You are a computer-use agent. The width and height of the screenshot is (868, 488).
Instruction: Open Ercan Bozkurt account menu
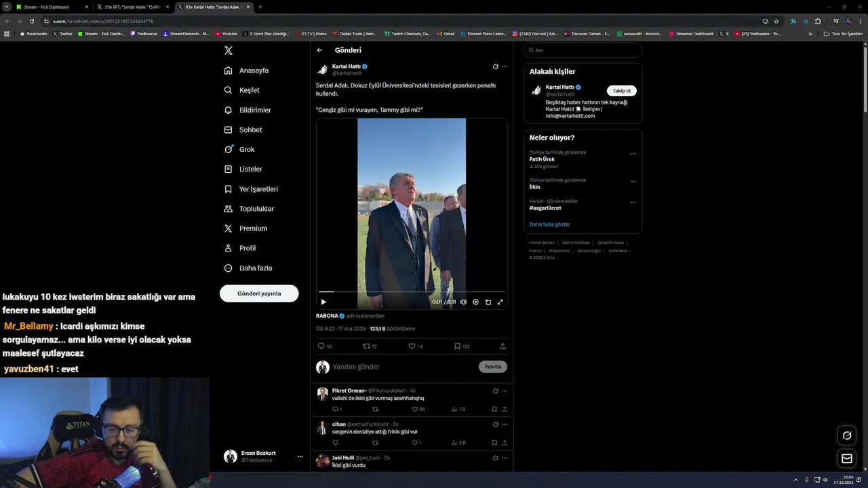point(264,457)
